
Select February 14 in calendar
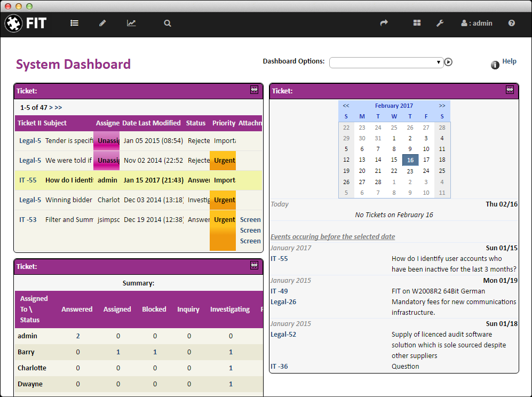(x=378, y=160)
